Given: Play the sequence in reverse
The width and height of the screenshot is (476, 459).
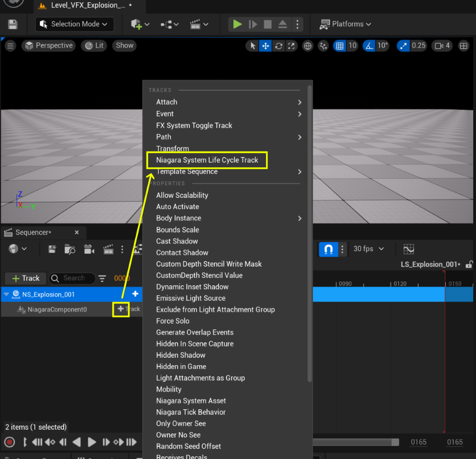Looking at the screenshot, I should (x=77, y=442).
